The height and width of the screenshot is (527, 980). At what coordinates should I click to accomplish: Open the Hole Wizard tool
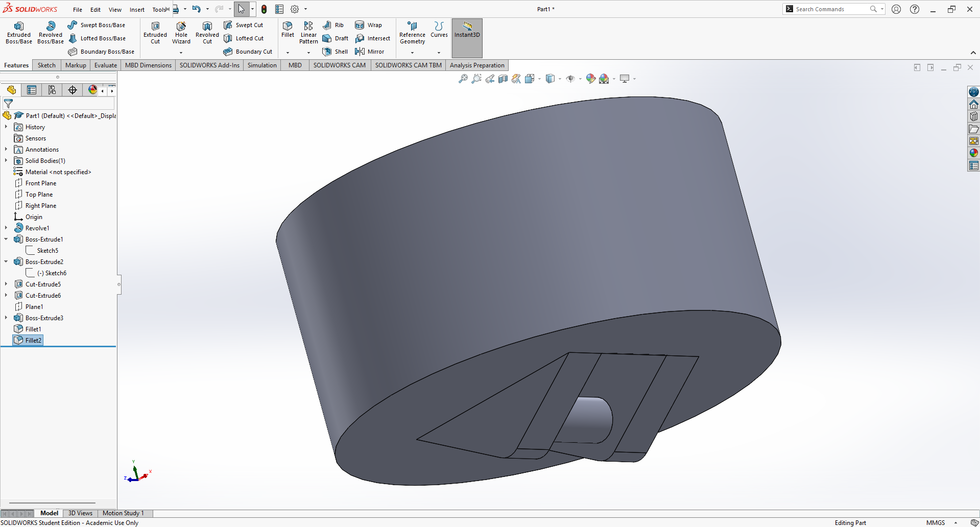(x=181, y=33)
